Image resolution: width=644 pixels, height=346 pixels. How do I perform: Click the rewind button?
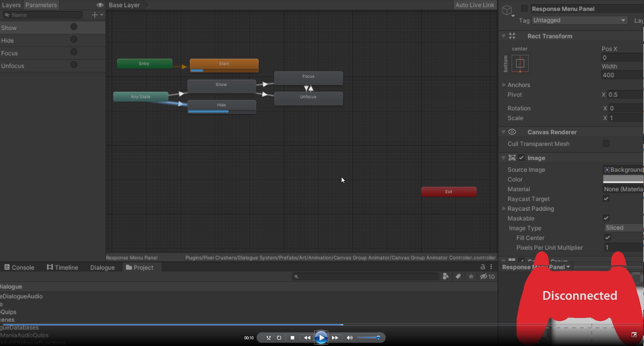click(307, 338)
